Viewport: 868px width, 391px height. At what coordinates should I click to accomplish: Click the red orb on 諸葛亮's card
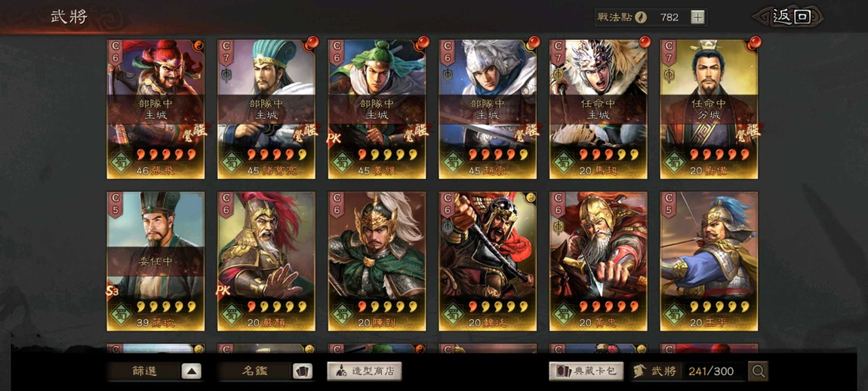click(312, 42)
